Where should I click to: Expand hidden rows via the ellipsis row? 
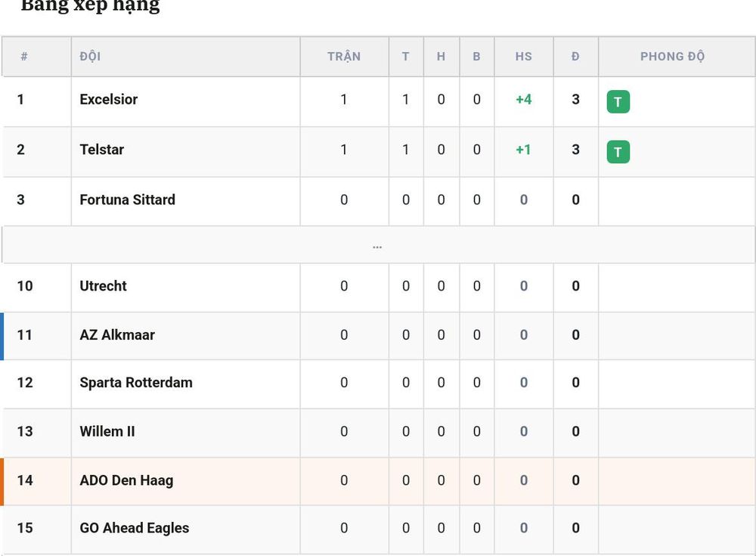click(x=378, y=245)
